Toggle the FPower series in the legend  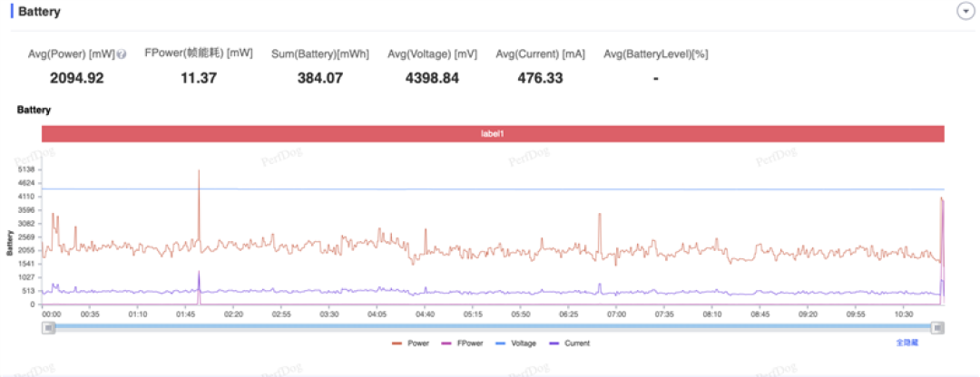coord(462,343)
